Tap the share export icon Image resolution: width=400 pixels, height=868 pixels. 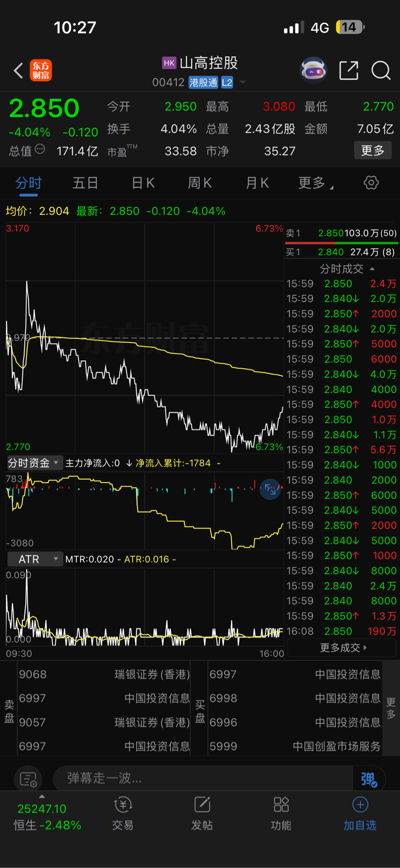348,70
